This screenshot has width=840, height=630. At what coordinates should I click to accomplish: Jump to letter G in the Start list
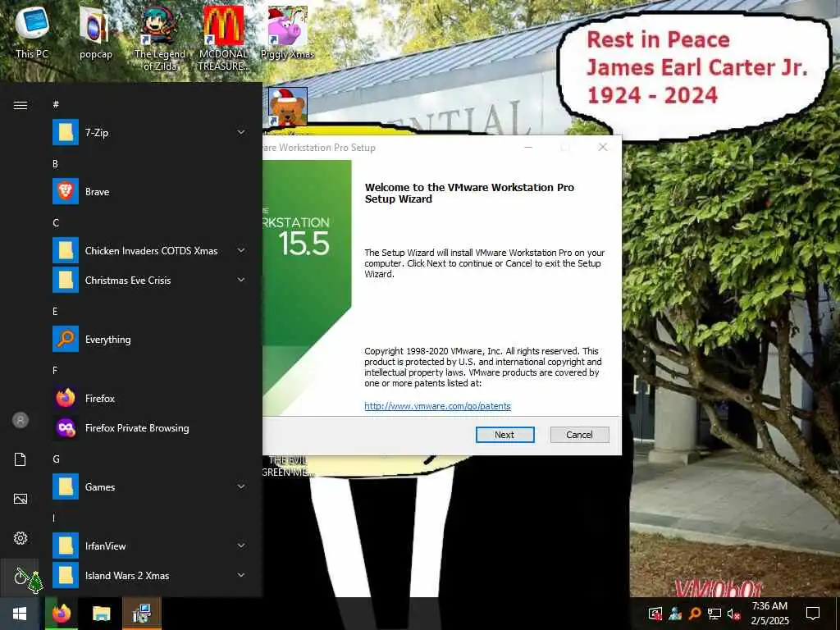click(56, 459)
